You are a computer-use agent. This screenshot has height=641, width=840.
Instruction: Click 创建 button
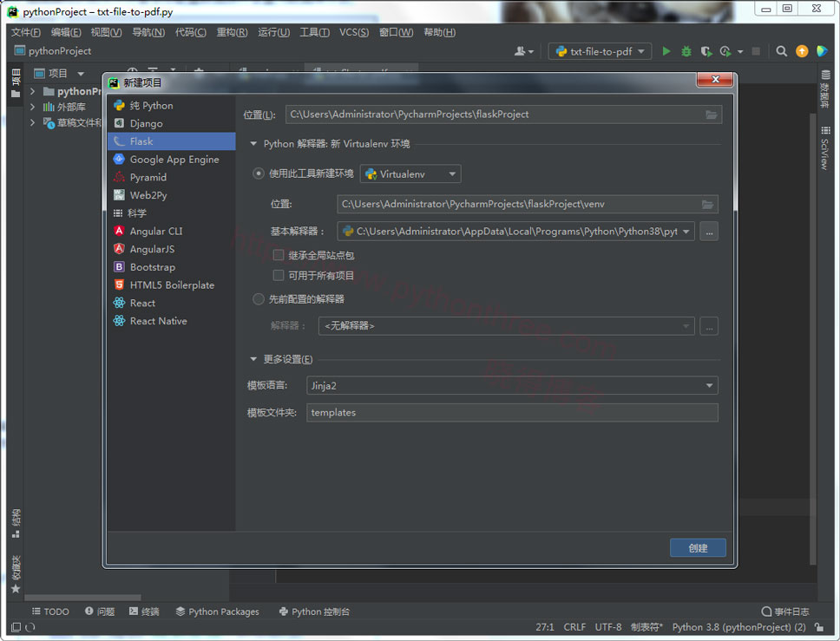tap(698, 548)
